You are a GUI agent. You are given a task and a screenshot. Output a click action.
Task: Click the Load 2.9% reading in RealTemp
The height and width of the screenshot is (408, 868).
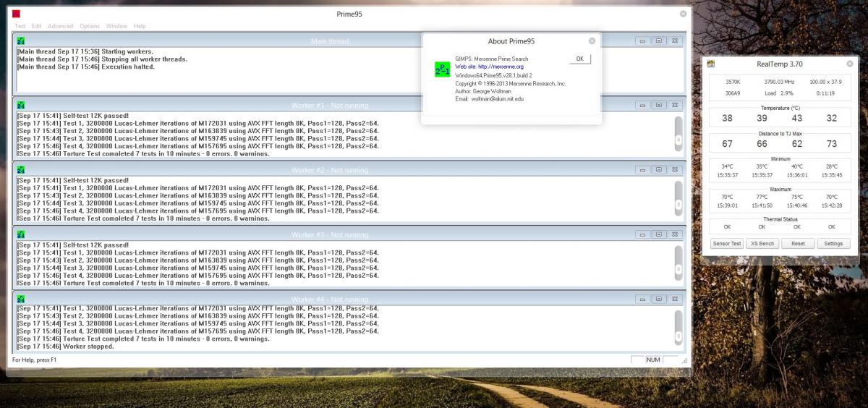point(780,93)
